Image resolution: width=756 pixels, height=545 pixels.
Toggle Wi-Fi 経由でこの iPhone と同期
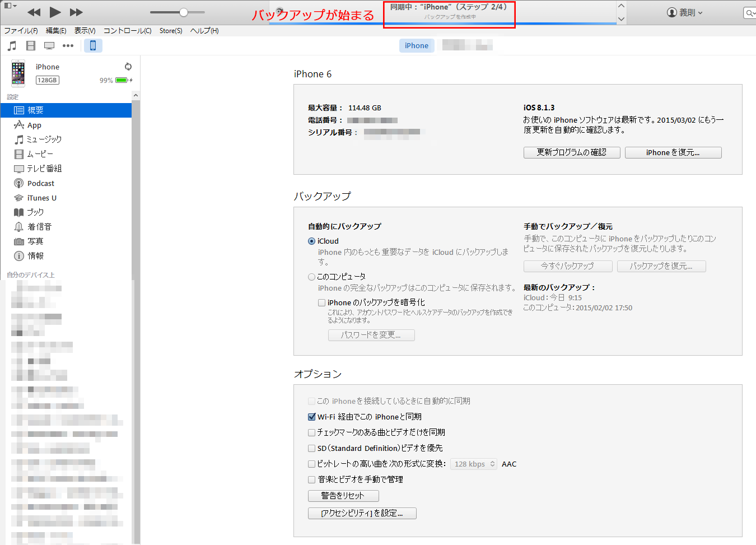tap(311, 417)
